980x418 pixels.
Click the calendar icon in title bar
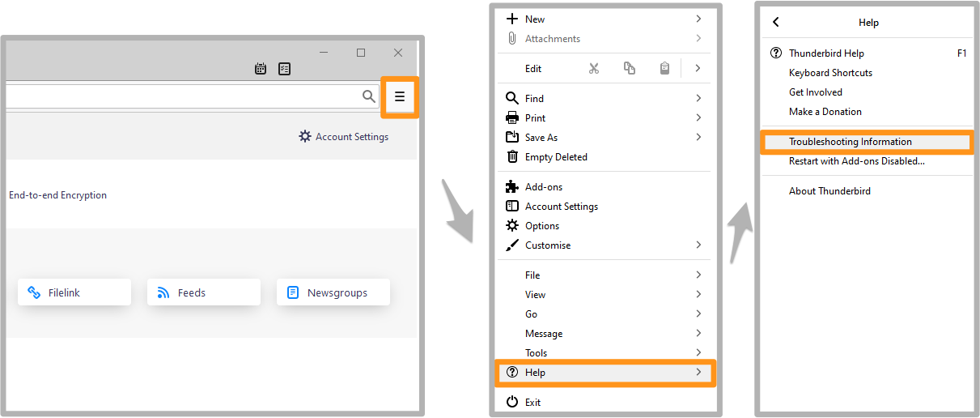pos(261,69)
